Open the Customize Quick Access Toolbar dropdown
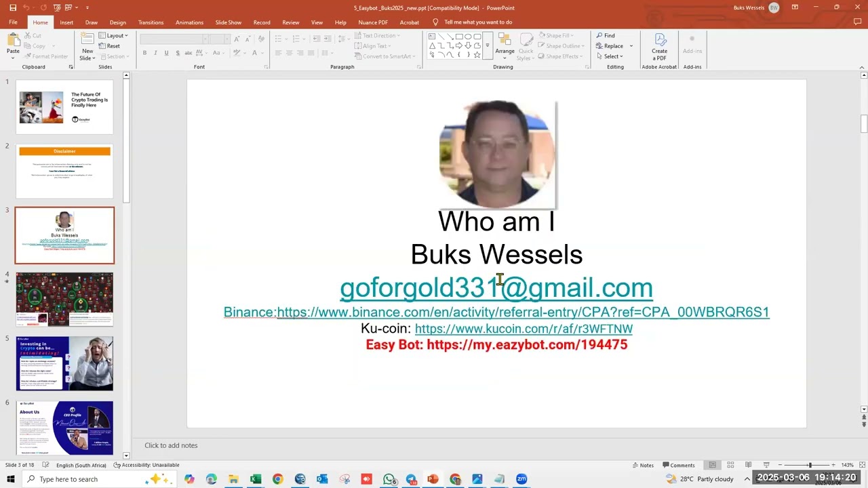 tap(87, 7)
